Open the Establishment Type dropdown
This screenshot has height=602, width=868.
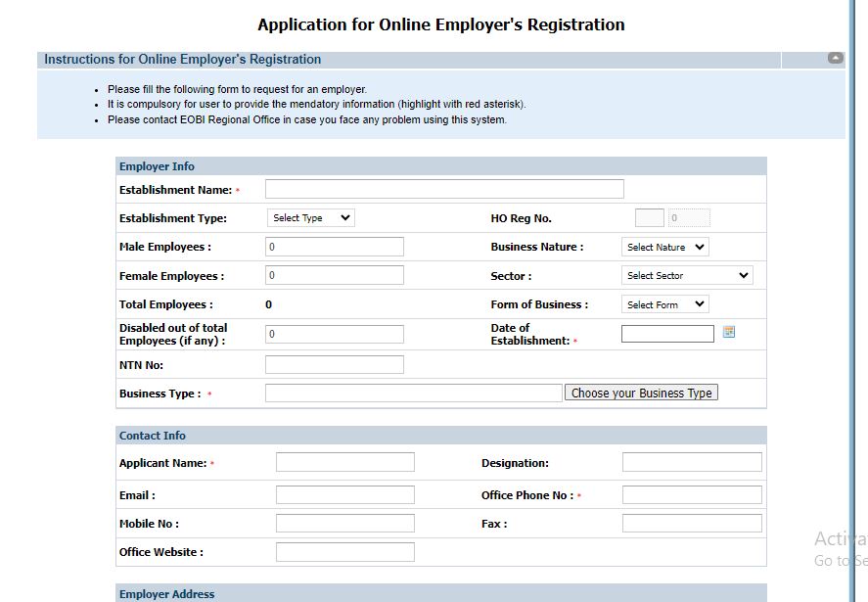[x=311, y=217]
